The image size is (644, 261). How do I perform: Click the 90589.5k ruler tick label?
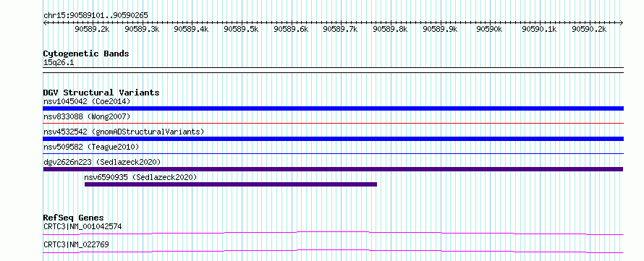point(241,29)
